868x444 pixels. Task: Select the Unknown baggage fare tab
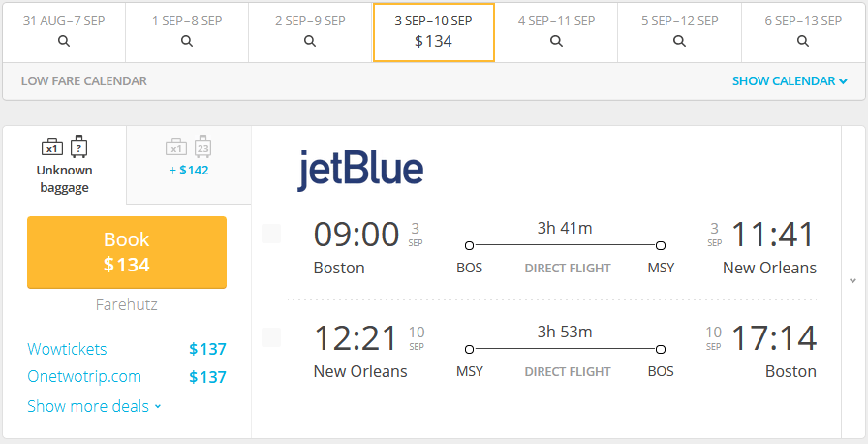tap(65, 165)
